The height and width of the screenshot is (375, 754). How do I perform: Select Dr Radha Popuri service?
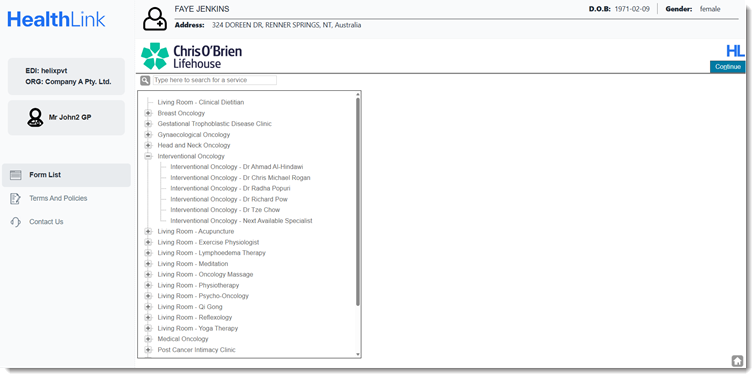tap(230, 188)
